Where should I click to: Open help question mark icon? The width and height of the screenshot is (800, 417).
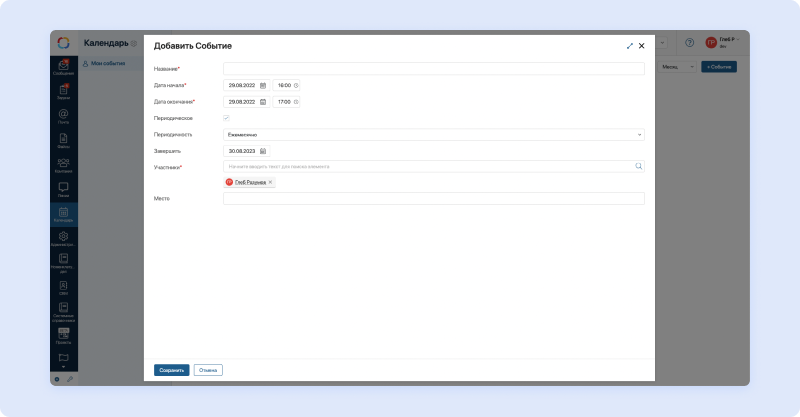click(689, 43)
